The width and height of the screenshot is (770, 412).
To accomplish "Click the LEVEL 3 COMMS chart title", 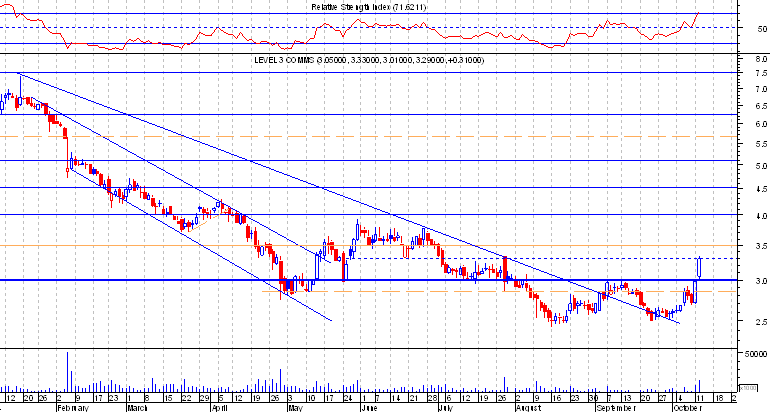I will point(369,60).
